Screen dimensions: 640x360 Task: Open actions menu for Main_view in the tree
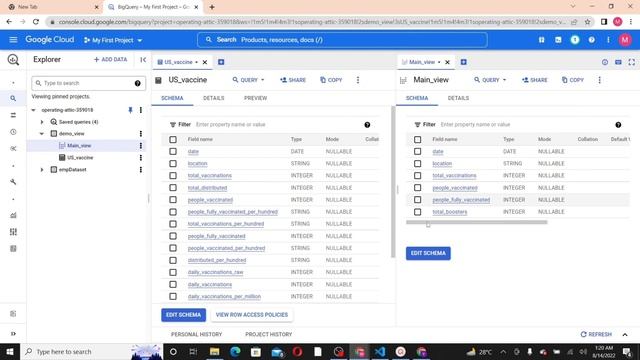tap(141, 145)
